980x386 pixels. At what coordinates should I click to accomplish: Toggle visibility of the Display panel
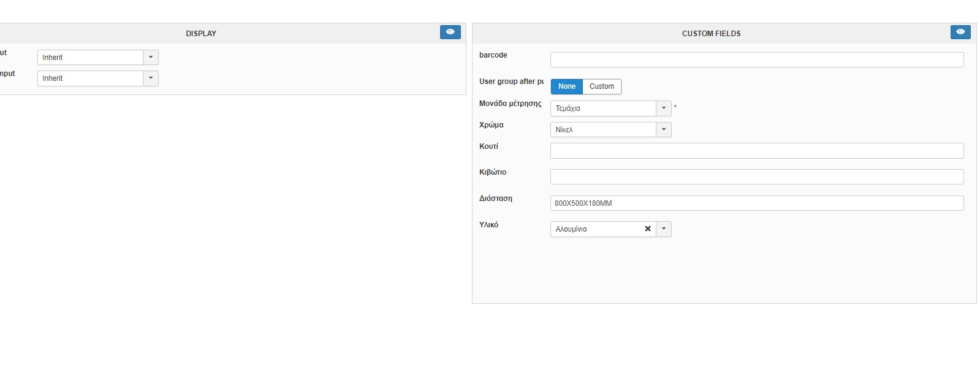click(450, 32)
